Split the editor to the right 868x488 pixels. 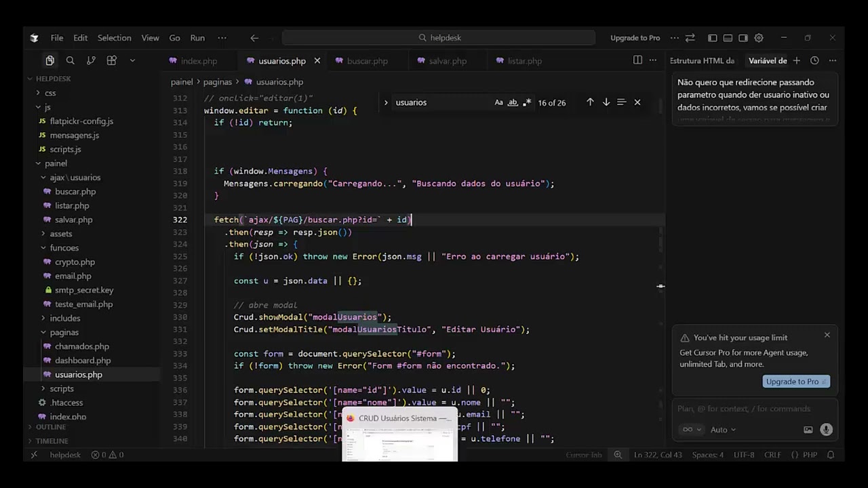coord(637,60)
